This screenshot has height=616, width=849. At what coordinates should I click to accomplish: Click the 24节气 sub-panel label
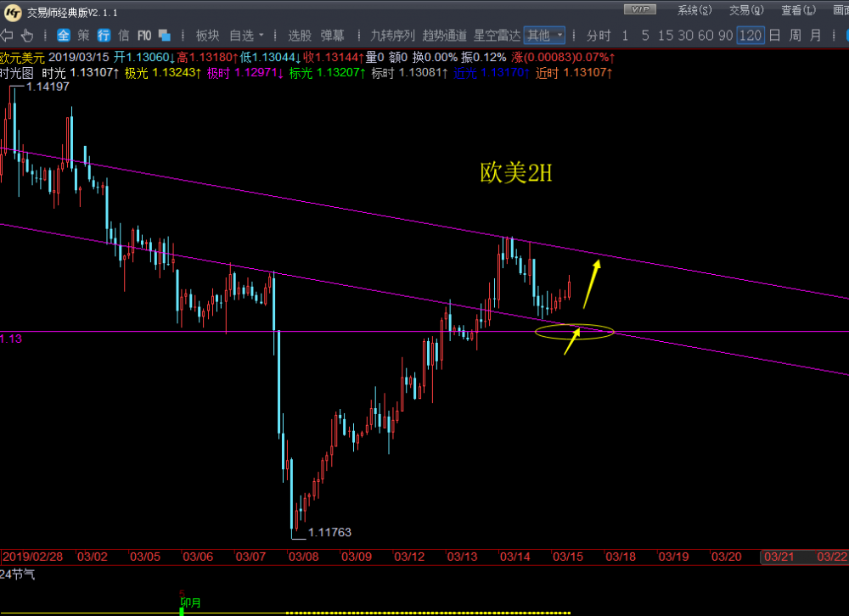pyautogui.click(x=17, y=574)
